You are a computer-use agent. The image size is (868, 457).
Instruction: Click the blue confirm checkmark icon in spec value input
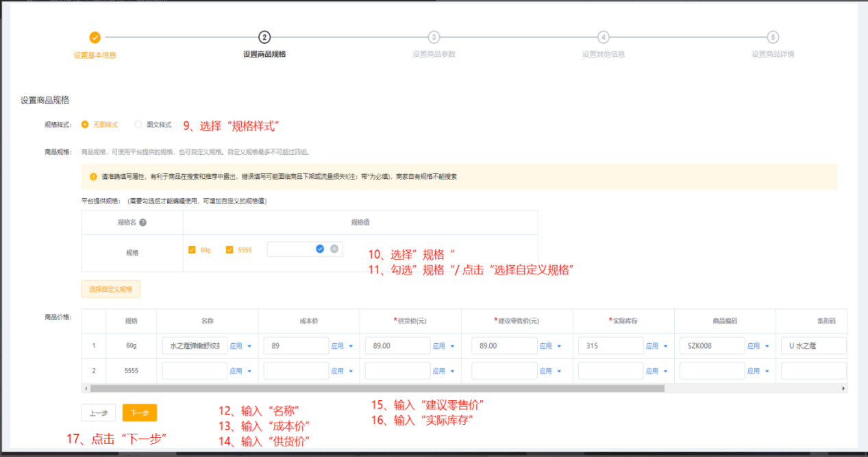pyautogui.click(x=319, y=249)
